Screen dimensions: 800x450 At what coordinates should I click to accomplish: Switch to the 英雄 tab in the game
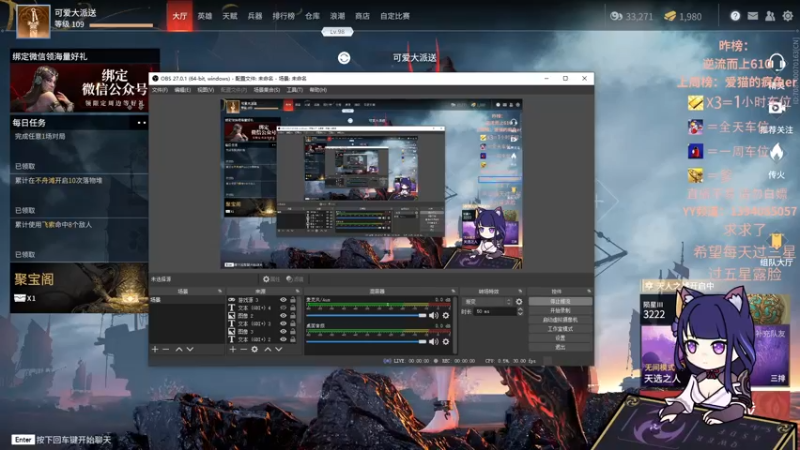pos(205,16)
